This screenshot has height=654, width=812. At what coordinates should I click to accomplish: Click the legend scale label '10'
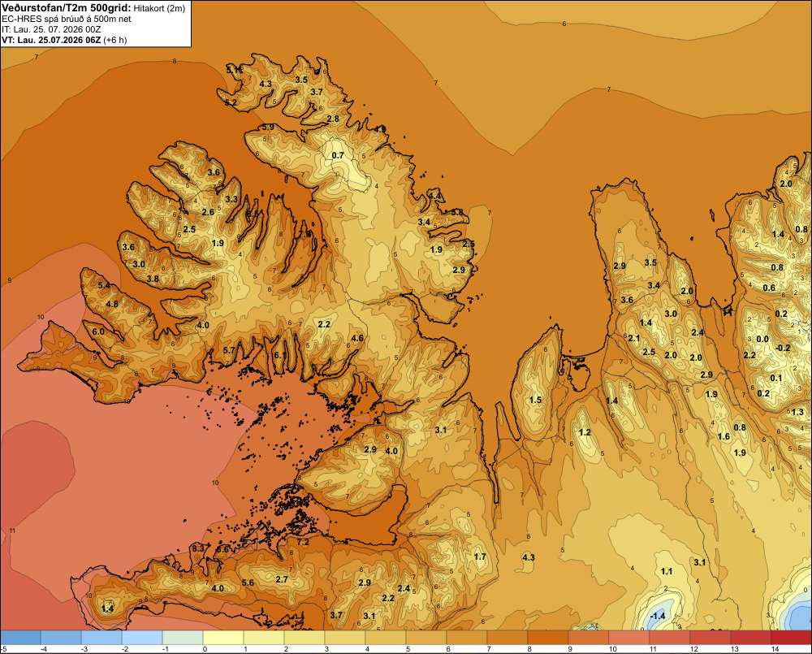click(x=612, y=649)
